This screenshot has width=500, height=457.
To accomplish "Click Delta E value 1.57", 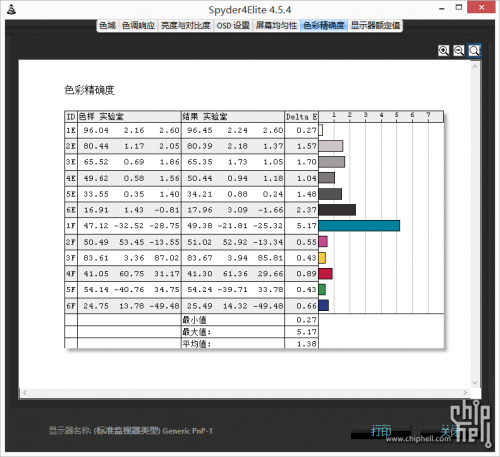I will pos(306,146).
